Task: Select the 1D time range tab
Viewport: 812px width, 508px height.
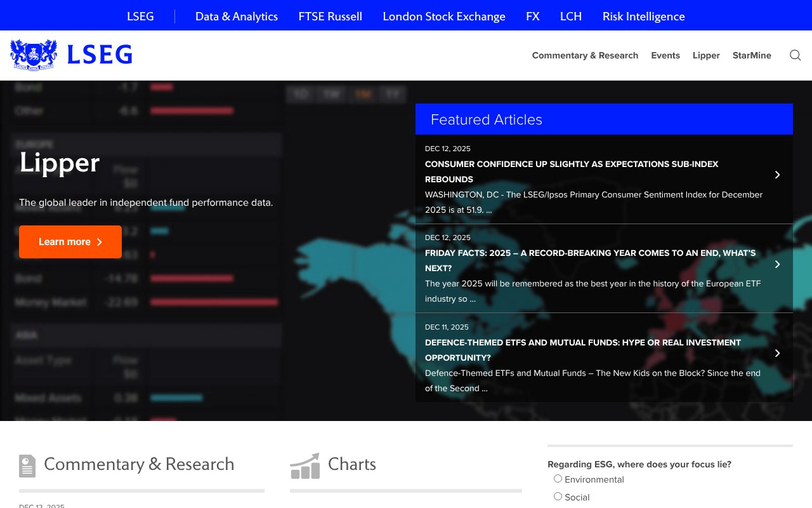Action: 301,94
